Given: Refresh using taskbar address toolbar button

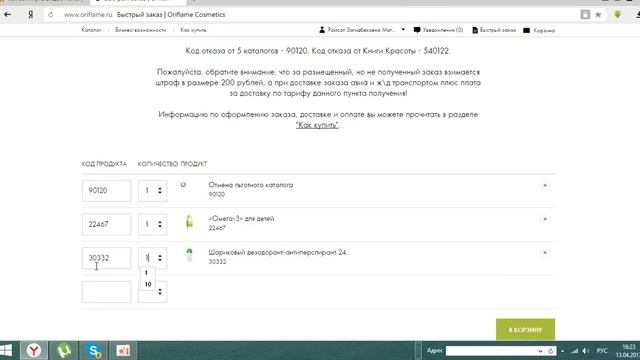Looking at the screenshot, I should point(551,351).
